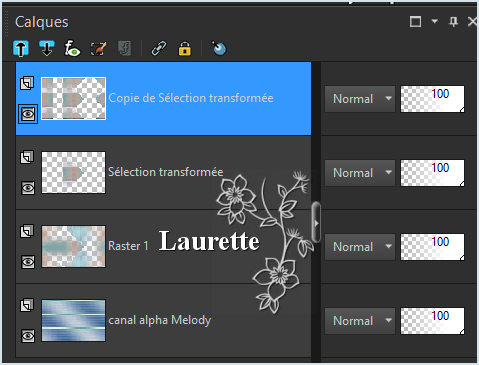Hide the Sélection transformée layer
Image resolution: width=479 pixels, height=365 pixels.
click(28, 188)
